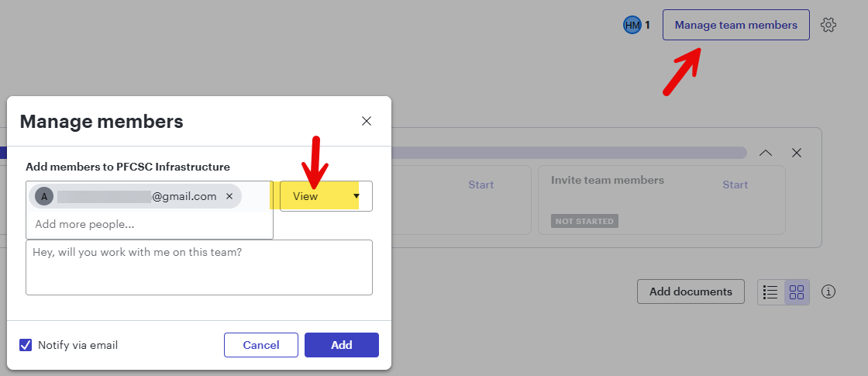
Task: Click the Add documents button
Action: tap(691, 291)
